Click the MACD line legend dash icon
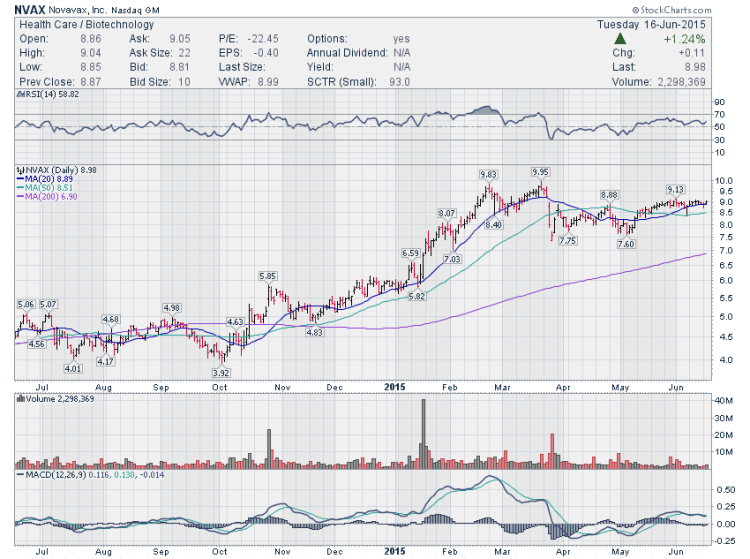 20,475
